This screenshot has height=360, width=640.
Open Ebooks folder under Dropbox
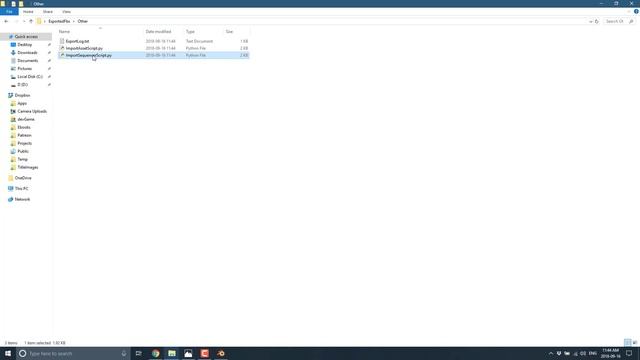[x=24, y=127]
